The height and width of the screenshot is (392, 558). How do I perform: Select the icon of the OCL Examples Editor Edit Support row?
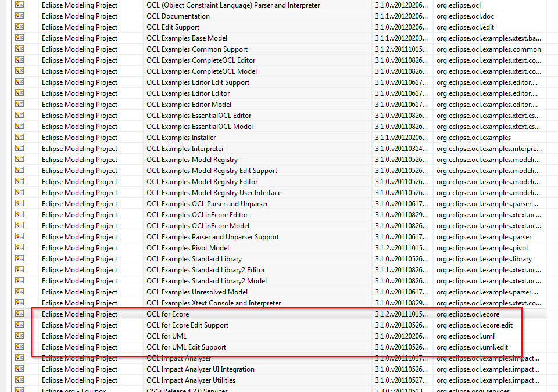[20, 82]
